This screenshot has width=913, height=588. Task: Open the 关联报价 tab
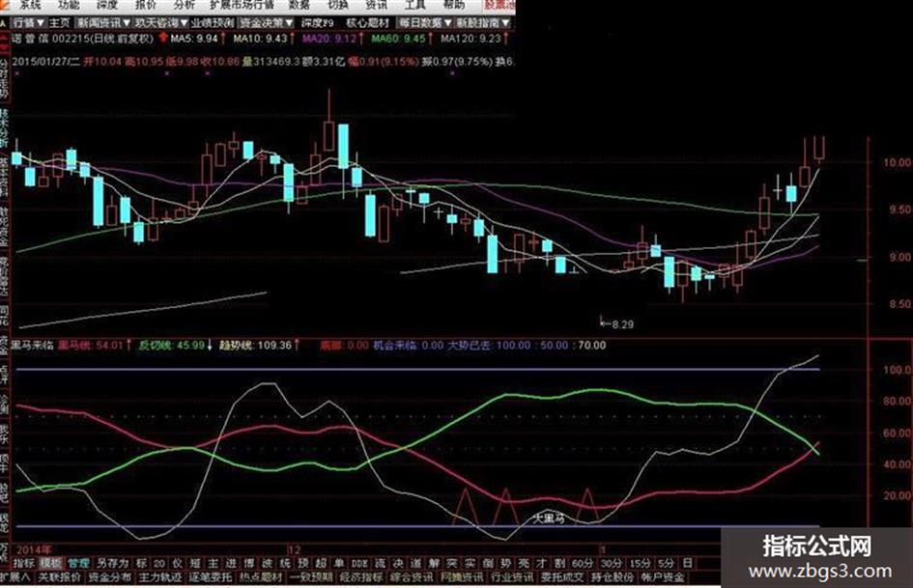click(59, 577)
